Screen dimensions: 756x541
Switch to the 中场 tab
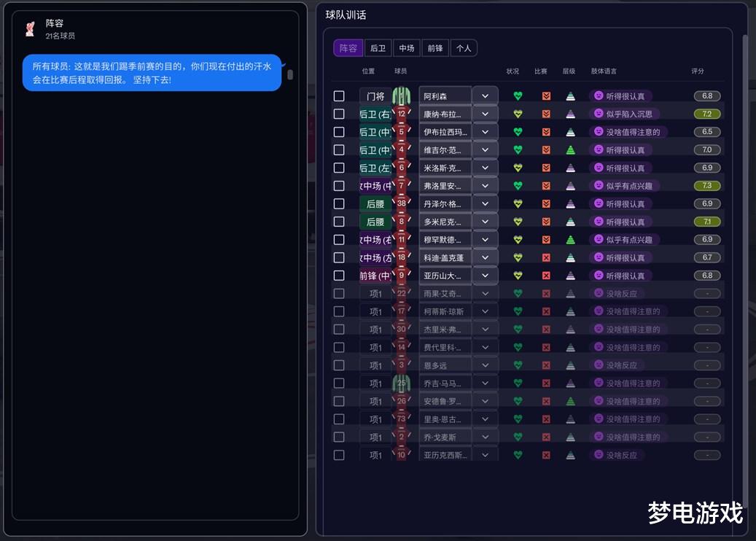pos(407,48)
